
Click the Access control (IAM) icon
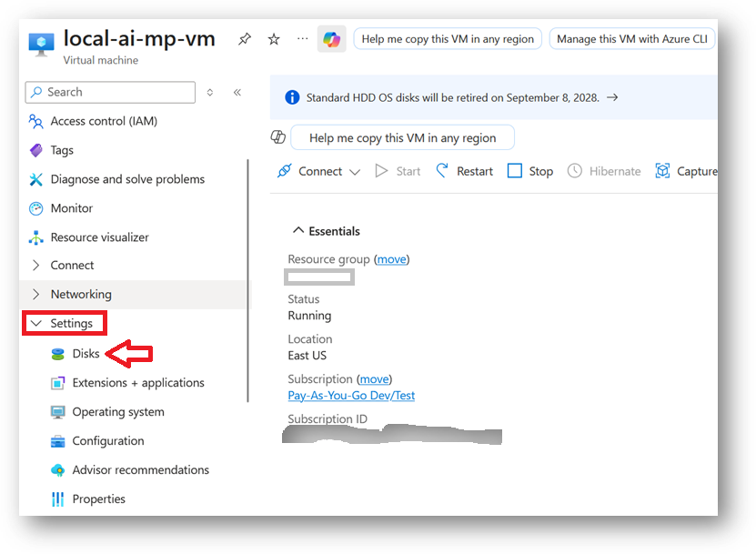pos(35,122)
